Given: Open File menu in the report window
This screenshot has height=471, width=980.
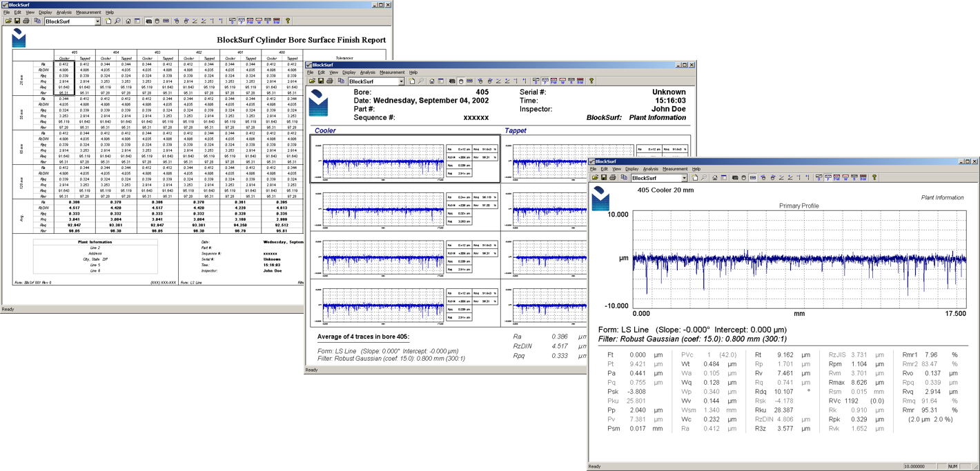Looking at the screenshot, I should pyautogui.click(x=8, y=12).
